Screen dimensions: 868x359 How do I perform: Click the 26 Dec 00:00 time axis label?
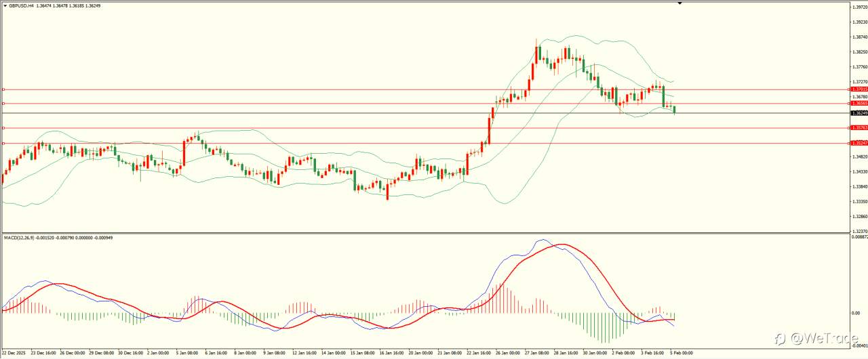(71, 353)
